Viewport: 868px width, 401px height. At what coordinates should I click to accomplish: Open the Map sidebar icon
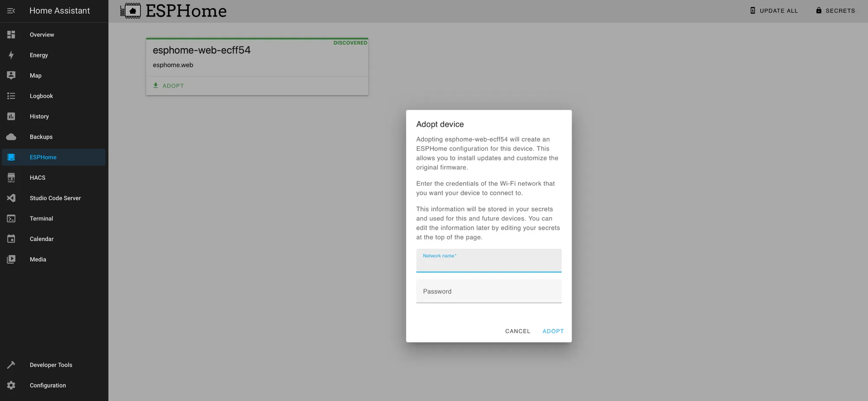pyautogui.click(x=11, y=76)
